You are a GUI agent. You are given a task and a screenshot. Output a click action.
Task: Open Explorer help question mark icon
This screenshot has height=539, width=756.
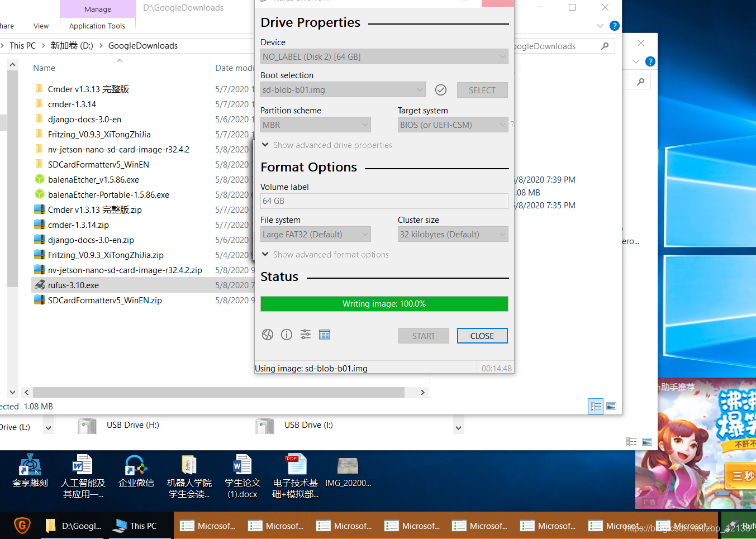[615, 26]
